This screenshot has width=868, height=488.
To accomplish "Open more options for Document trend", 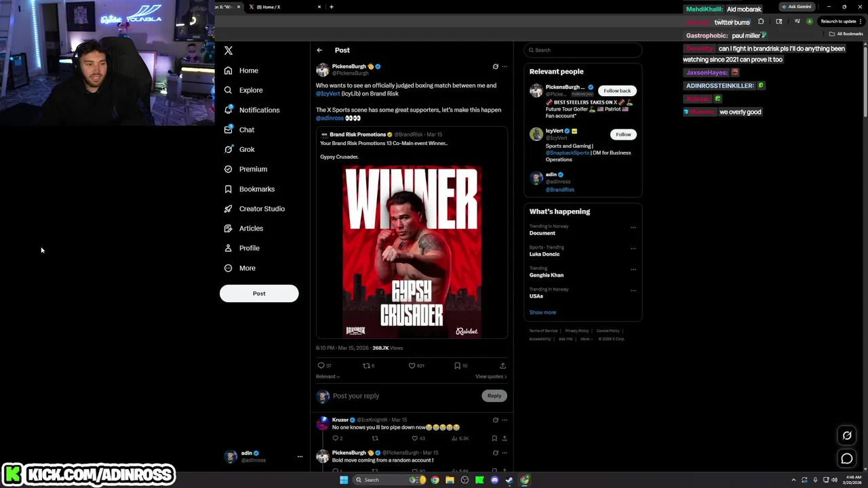I will pyautogui.click(x=633, y=227).
